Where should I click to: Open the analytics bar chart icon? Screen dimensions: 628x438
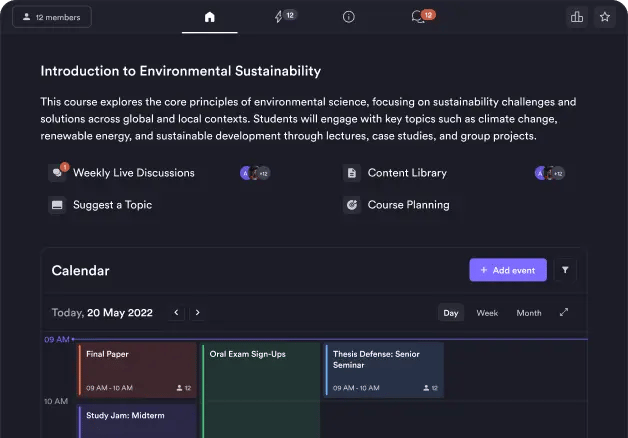(x=576, y=17)
